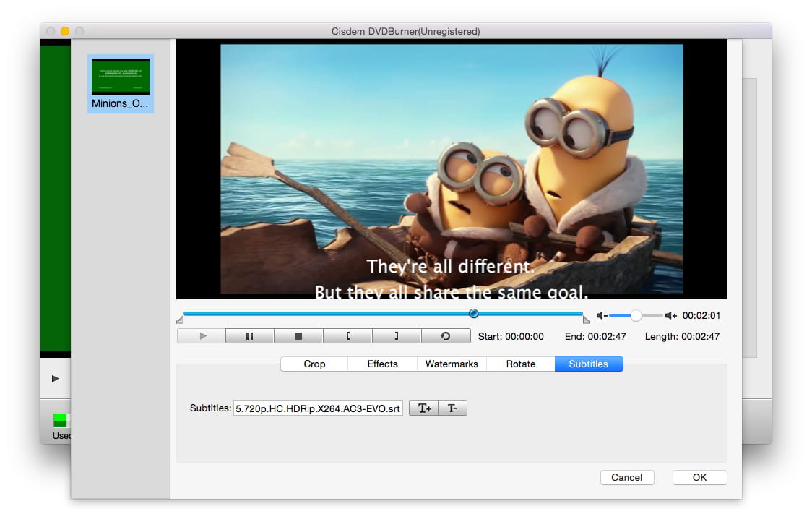Screen dimensions: 812x514
Task: Set trim start with left bracket button
Action: click(x=347, y=336)
